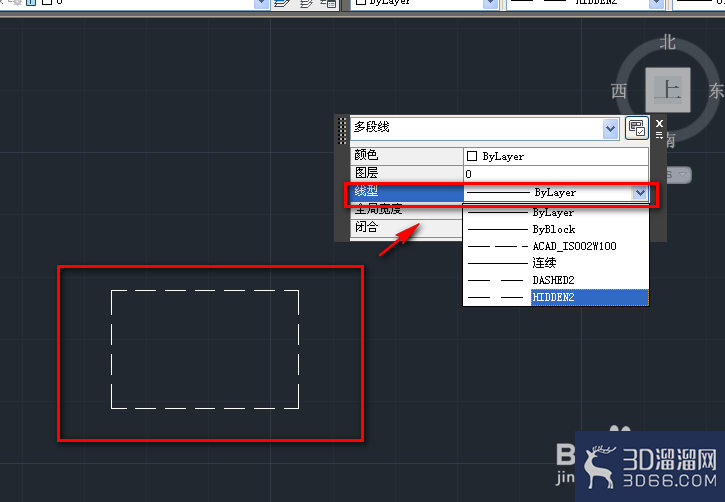Click the arrow button of the 多段线 combo box

tap(610, 129)
